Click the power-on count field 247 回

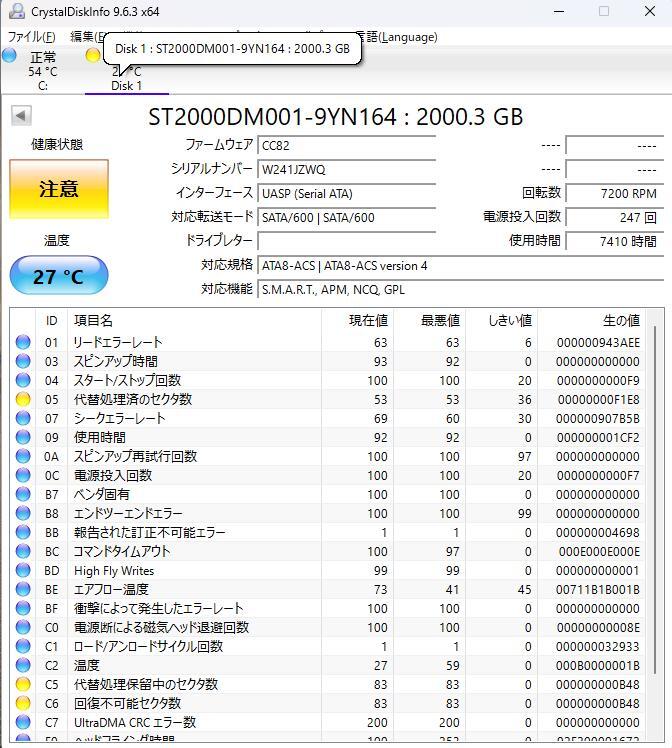pyautogui.click(x=615, y=217)
